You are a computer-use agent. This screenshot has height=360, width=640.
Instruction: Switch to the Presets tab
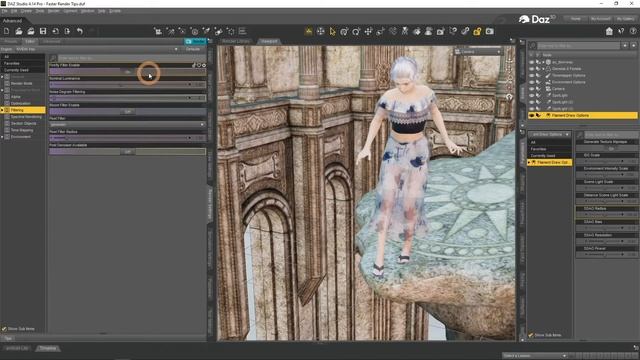point(11,41)
